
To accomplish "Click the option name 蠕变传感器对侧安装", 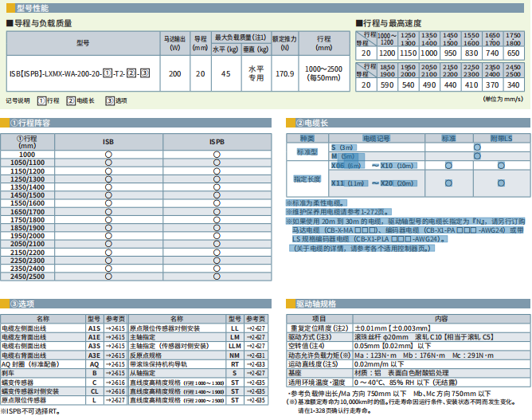I will [30, 391].
